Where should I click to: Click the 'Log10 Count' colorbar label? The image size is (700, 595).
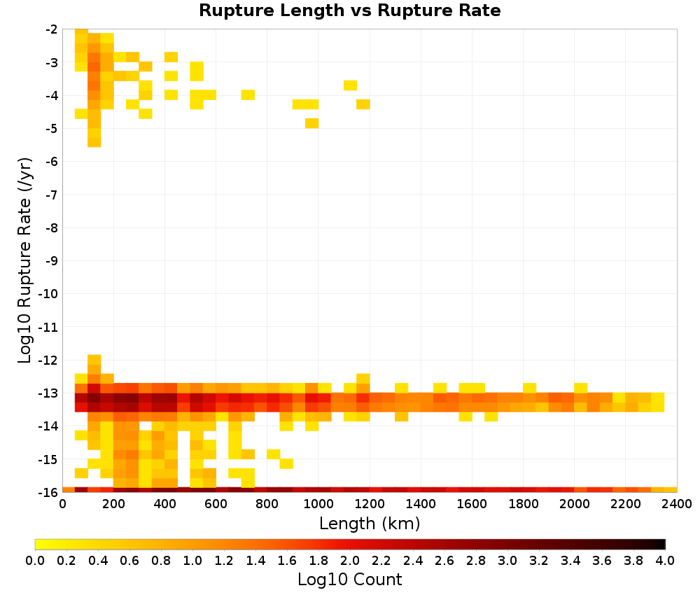point(349,580)
